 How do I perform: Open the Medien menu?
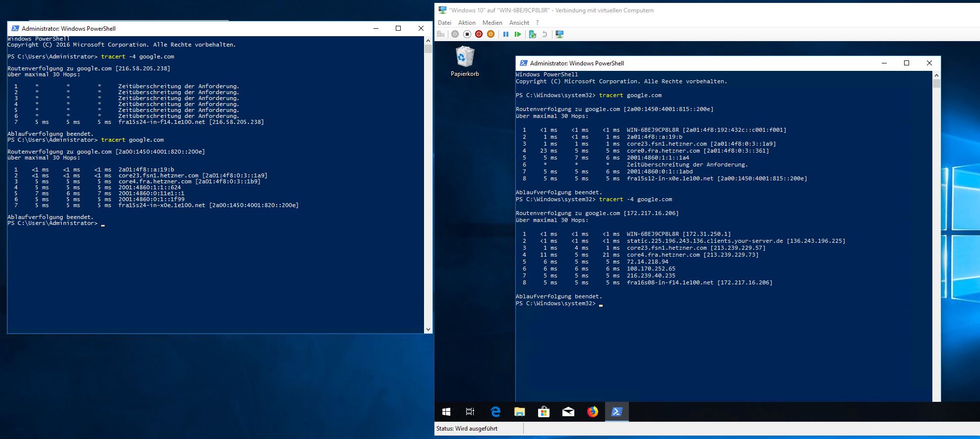click(x=492, y=23)
